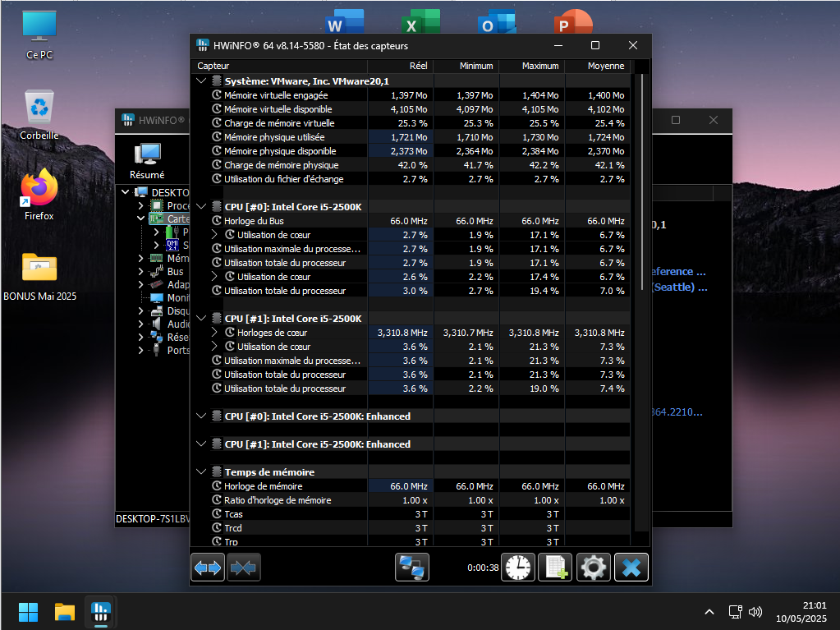Select the Word desktop icon
This screenshot has height=630, width=840.
tap(345, 21)
